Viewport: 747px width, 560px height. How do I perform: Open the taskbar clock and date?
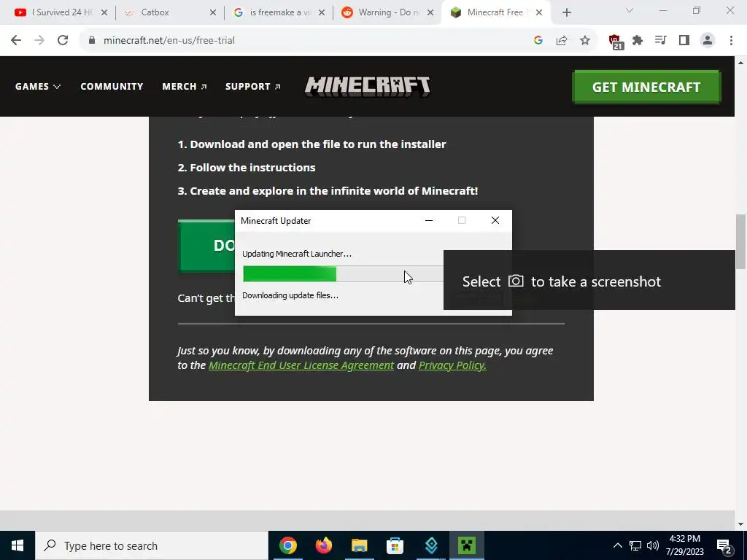[684, 545]
